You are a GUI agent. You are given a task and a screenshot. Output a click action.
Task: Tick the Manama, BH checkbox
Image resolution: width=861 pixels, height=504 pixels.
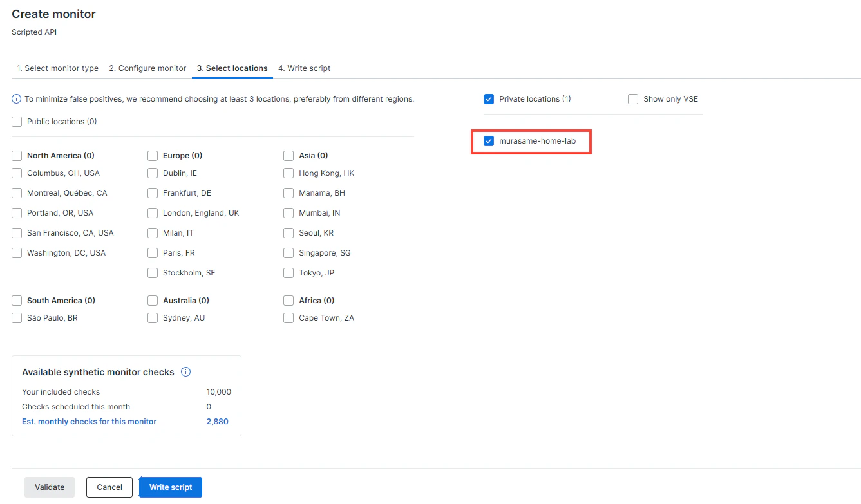click(289, 193)
